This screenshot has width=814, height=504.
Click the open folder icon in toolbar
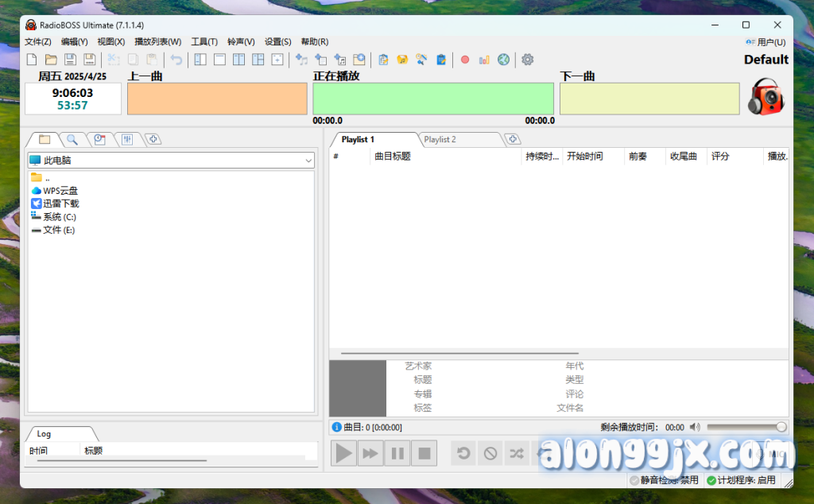point(51,60)
